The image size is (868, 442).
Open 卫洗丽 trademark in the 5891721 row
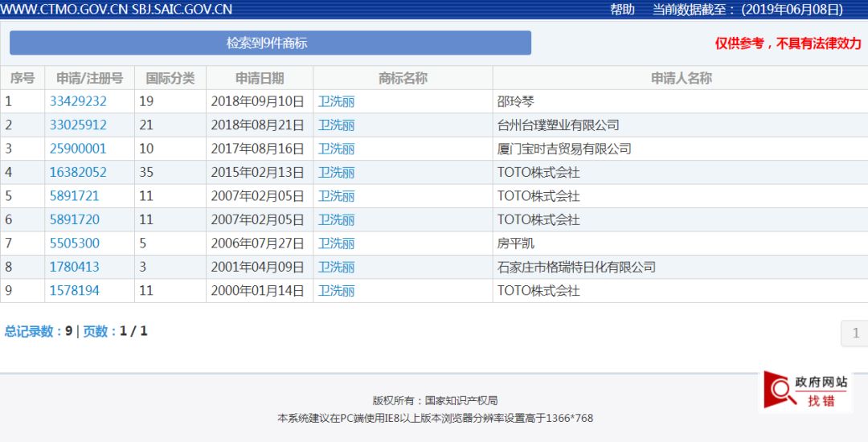(x=336, y=196)
